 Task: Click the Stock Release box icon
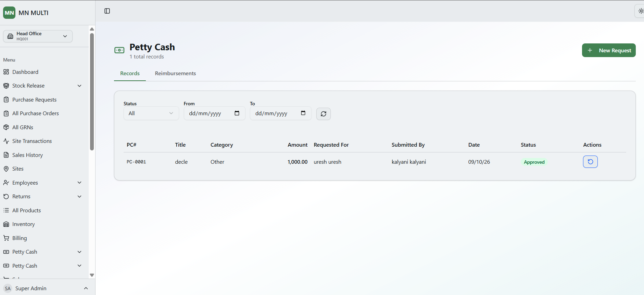(6, 86)
